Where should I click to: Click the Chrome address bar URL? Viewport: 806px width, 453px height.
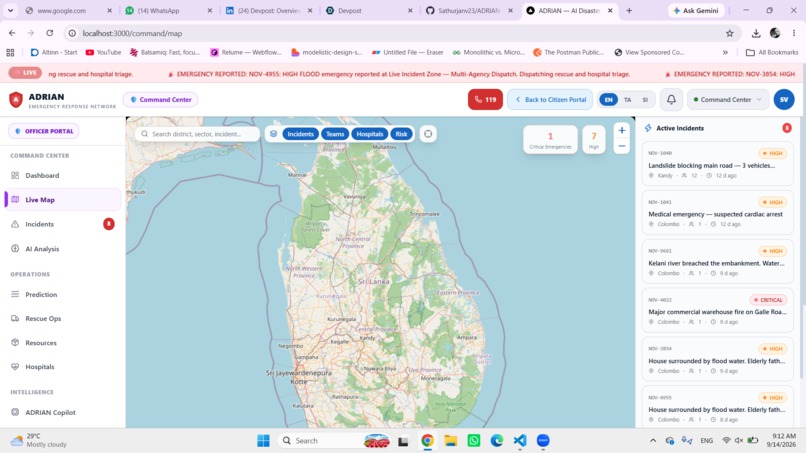[x=132, y=33]
